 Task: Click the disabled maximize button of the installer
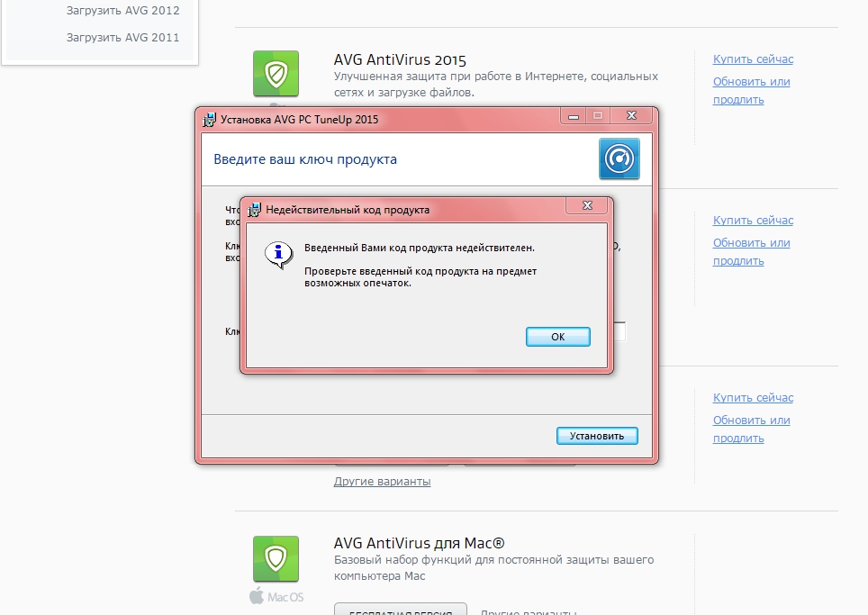[x=598, y=115]
